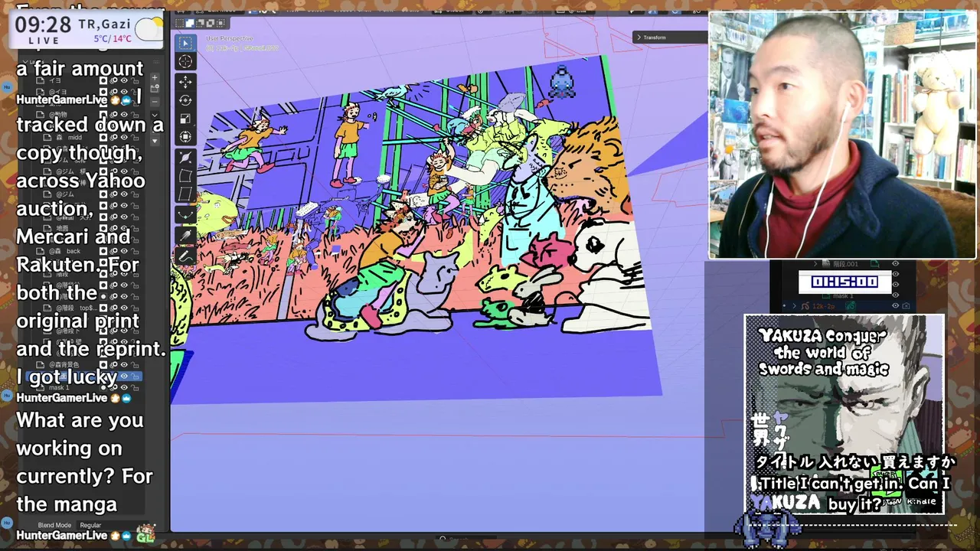Select the Bend tool
The height and width of the screenshot is (551, 980).
click(x=185, y=176)
